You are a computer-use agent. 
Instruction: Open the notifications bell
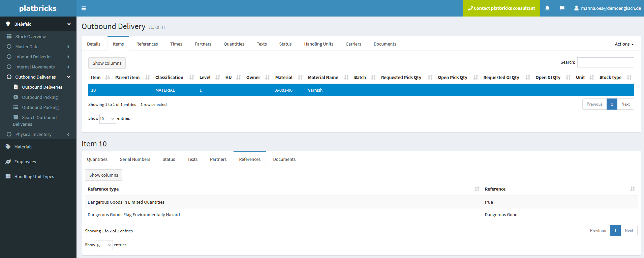tap(547, 8)
